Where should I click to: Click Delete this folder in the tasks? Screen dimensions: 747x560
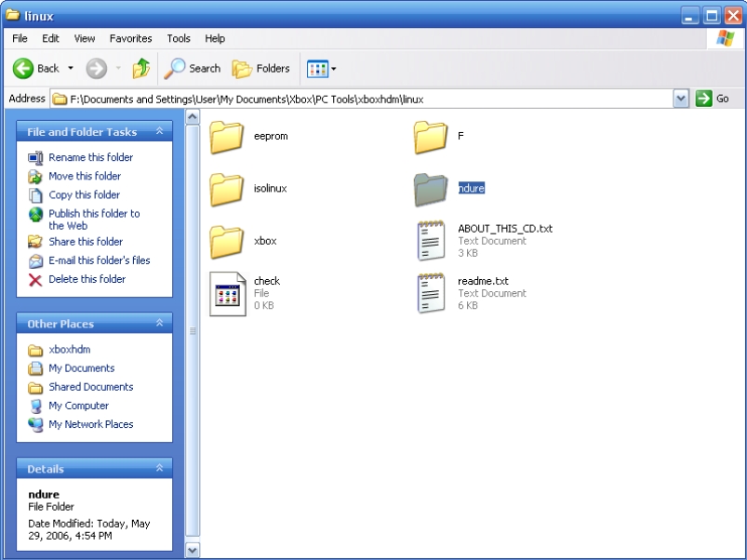pyautogui.click(x=87, y=279)
